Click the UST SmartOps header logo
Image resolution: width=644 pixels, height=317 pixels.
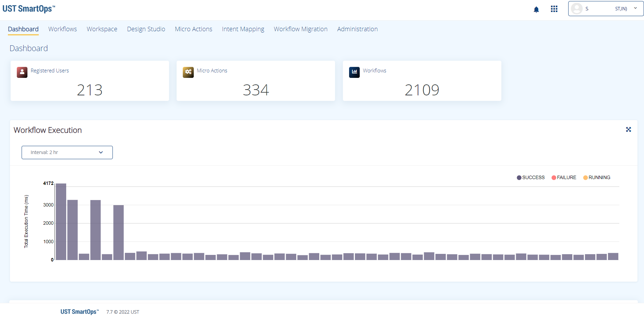[29, 9]
